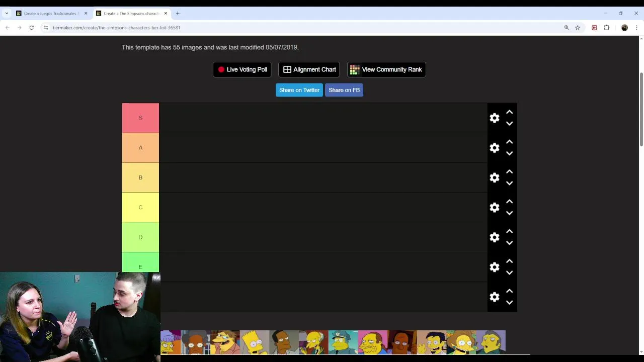Viewport: 644px width, 362px height.
Task: Pick the Carl character image
Action: pyautogui.click(x=284, y=342)
